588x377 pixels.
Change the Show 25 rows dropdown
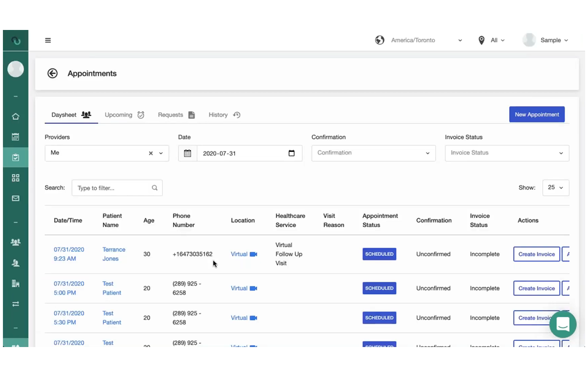click(556, 188)
